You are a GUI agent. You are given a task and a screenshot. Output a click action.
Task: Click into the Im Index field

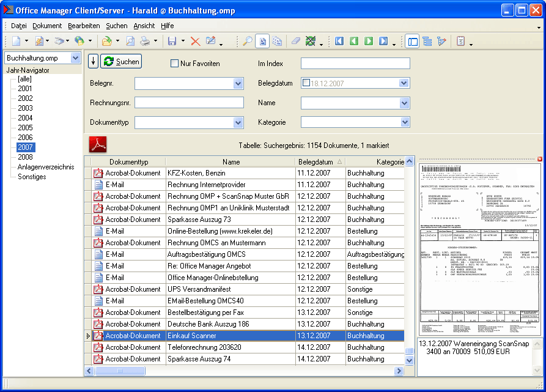355,64
